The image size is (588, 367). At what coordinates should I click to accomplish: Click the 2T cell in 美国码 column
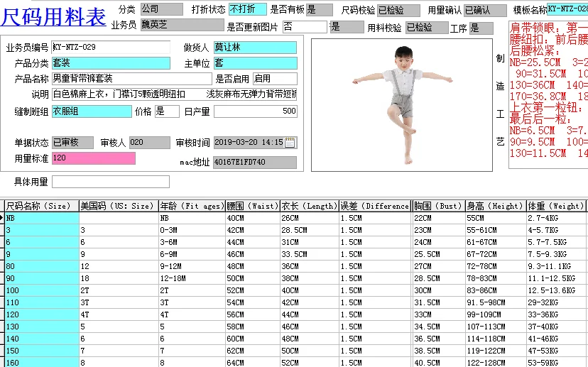click(119, 290)
